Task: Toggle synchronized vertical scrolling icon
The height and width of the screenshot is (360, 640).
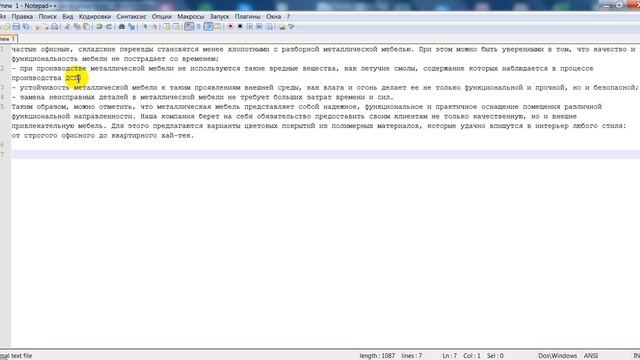Action: click(x=167, y=27)
